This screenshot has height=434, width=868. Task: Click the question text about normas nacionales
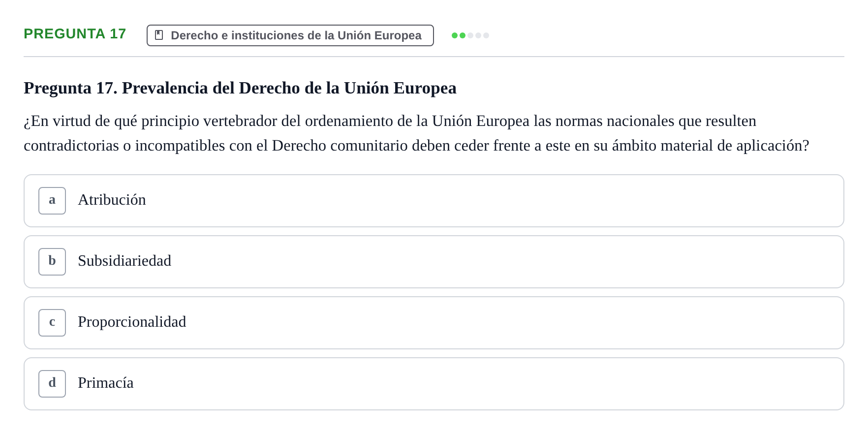416,133
